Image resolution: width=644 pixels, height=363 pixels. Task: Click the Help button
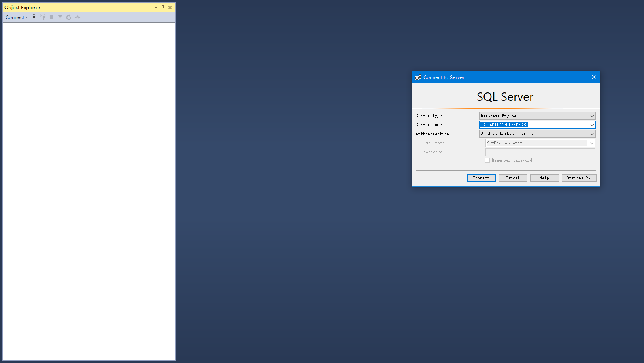pyautogui.click(x=544, y=178)
